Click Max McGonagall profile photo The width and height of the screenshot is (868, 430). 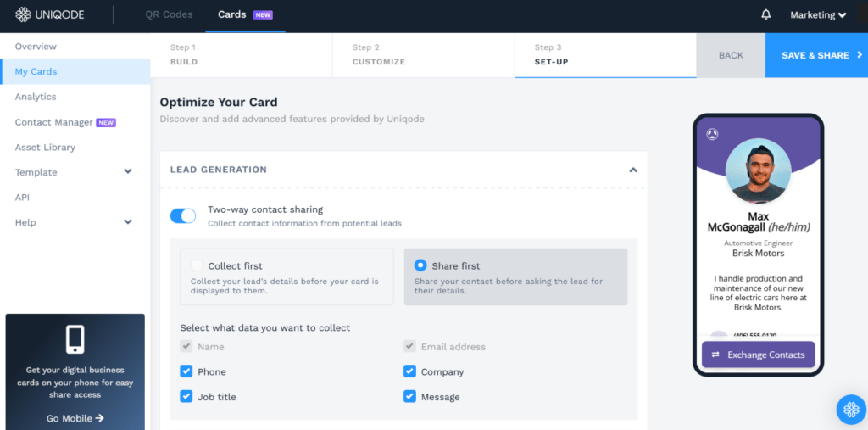(758, 170)
